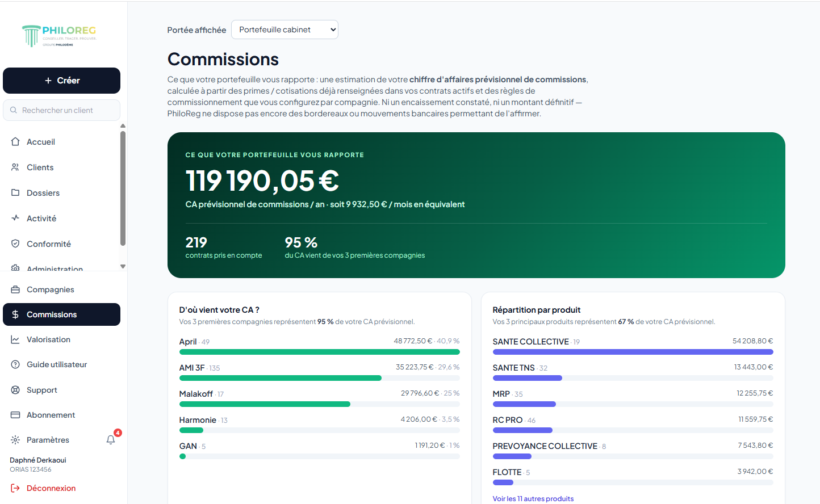Click the Guide utilisateur help icon

pos(15,364)
